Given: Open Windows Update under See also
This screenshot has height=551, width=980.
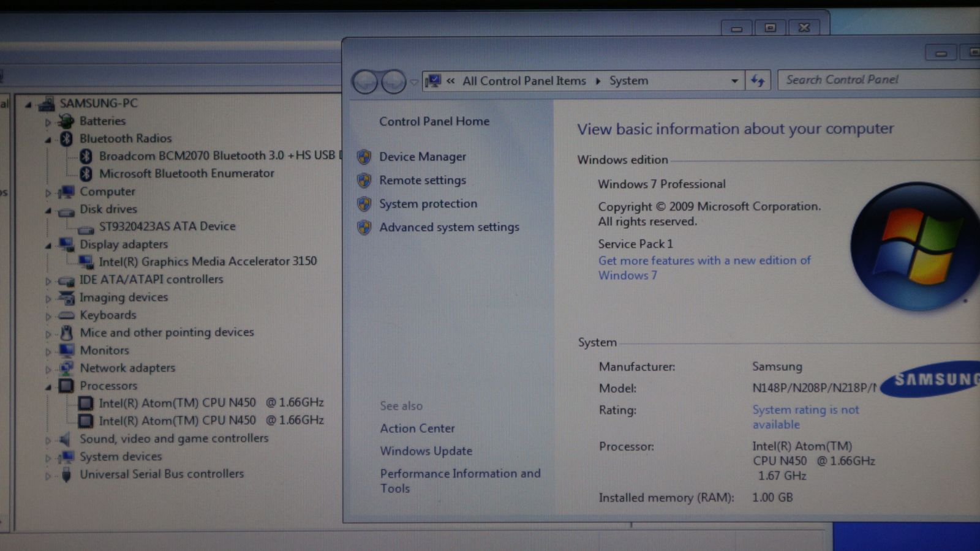Looking at the screenshot, I should [426, 451].
